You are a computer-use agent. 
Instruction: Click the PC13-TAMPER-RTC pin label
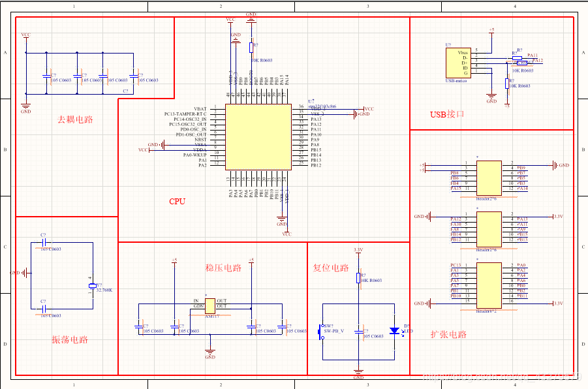tap(185, 114)
